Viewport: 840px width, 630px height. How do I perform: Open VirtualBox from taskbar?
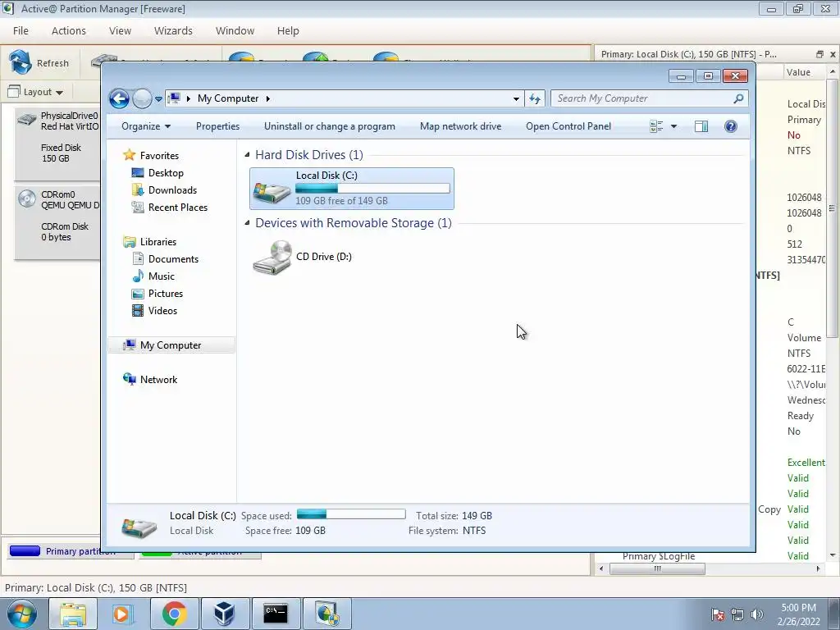coord(225,614)
